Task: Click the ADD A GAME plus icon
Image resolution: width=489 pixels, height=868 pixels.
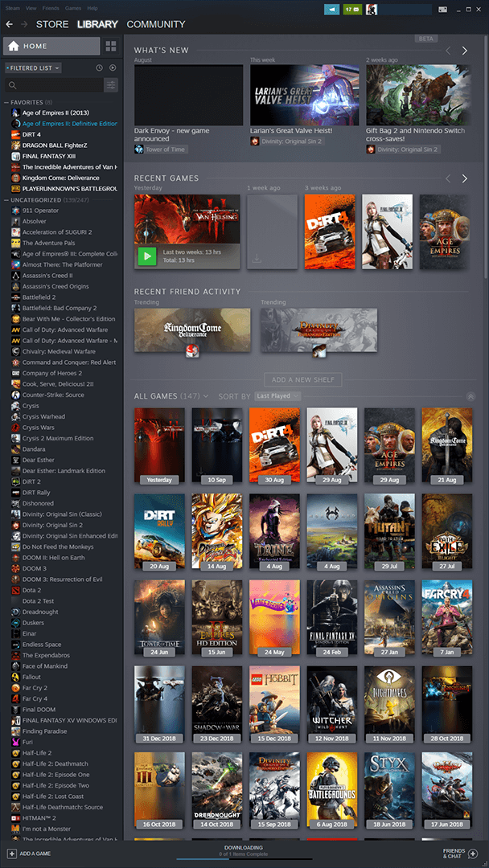Action: (x=11, y=854)
